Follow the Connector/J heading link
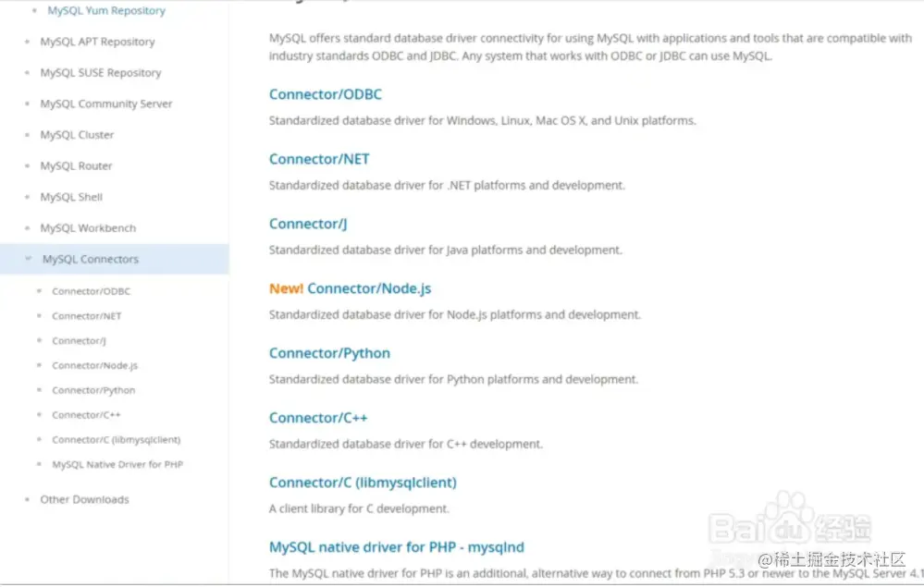The image size is (924, 587). click(x=308, y=224)
